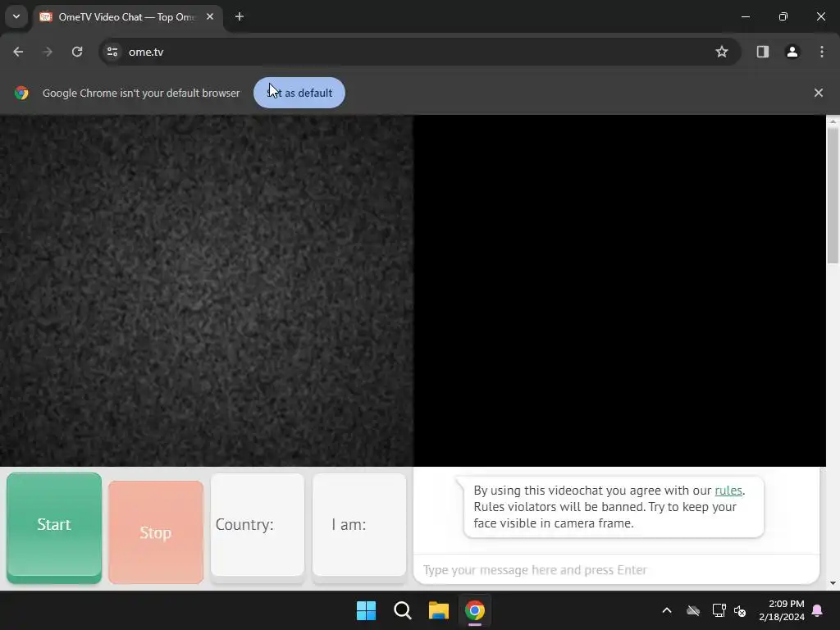Open the notifications bell
The height and width of the screenshot is (630, 840).
pyautogui.click(x=818, y=610)
